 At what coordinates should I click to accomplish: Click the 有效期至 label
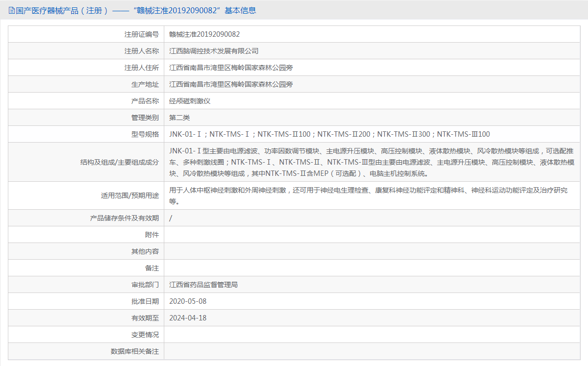coord(145,318)
